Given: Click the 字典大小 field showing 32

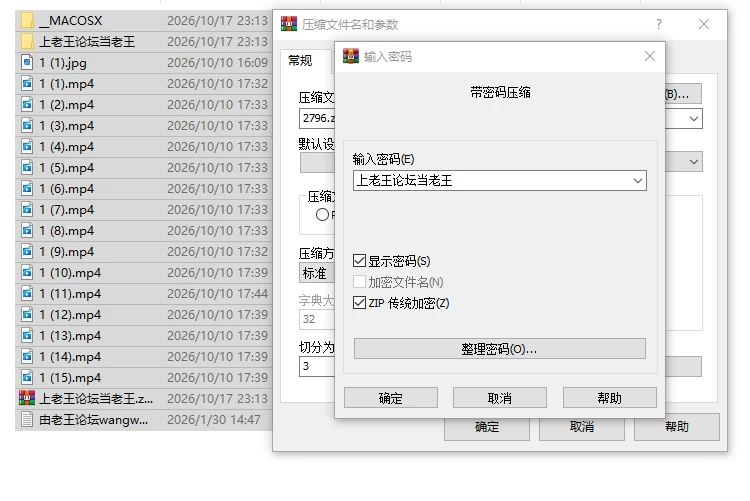Looking at the screenshot, I should coord(317,319).
